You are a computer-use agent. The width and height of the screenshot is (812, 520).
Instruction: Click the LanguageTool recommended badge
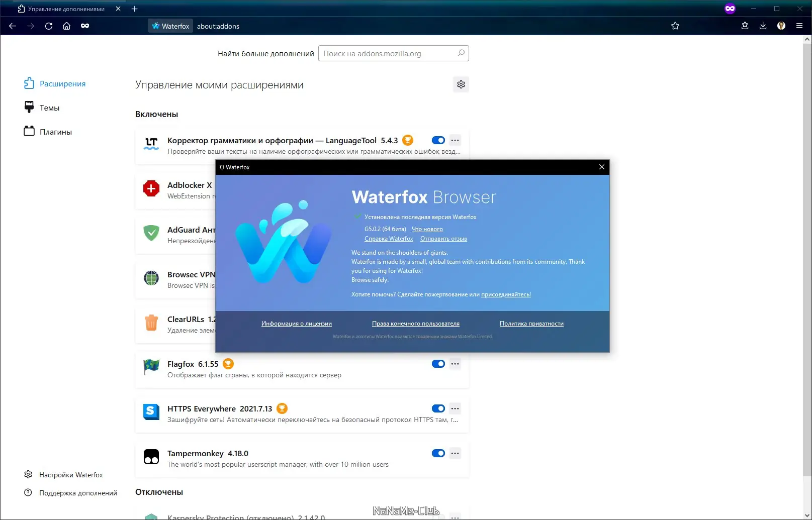coord(408,140)
